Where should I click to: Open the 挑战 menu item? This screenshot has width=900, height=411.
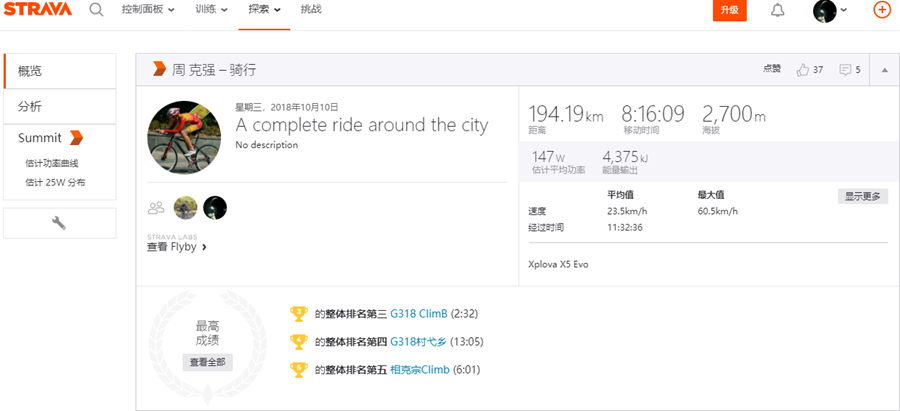[311, 10]
